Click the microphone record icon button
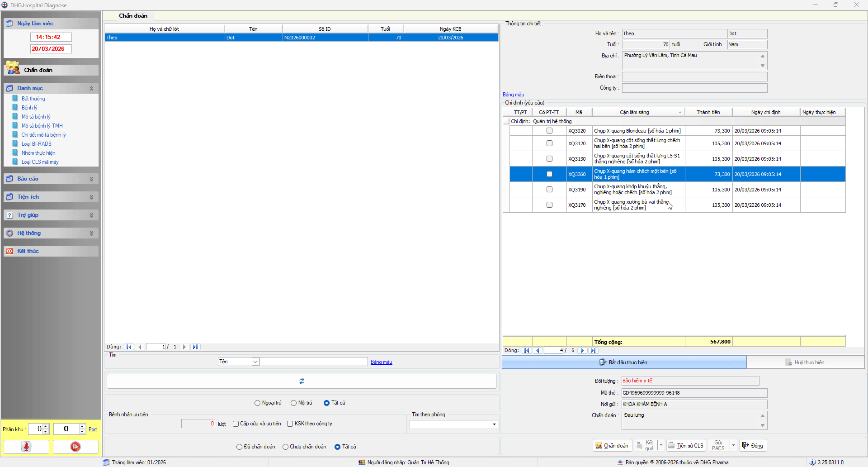This screenshot has width=868, height=467. click(26, 447)
